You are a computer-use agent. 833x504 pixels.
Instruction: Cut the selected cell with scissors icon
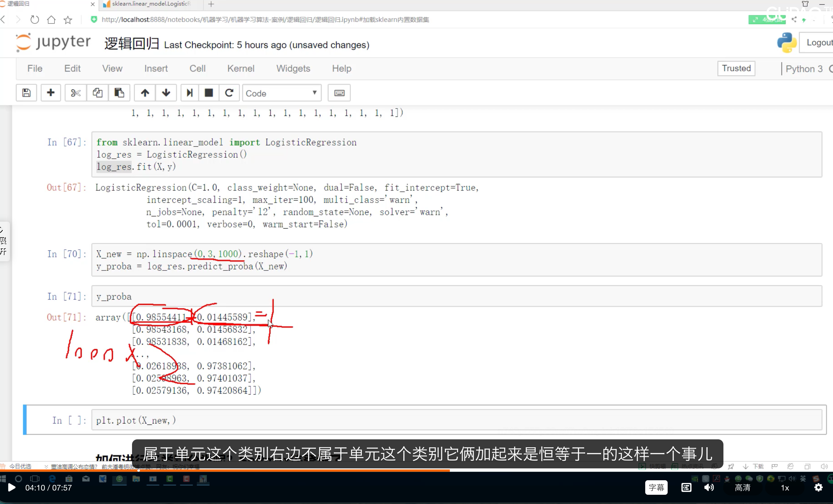(75, 93)
